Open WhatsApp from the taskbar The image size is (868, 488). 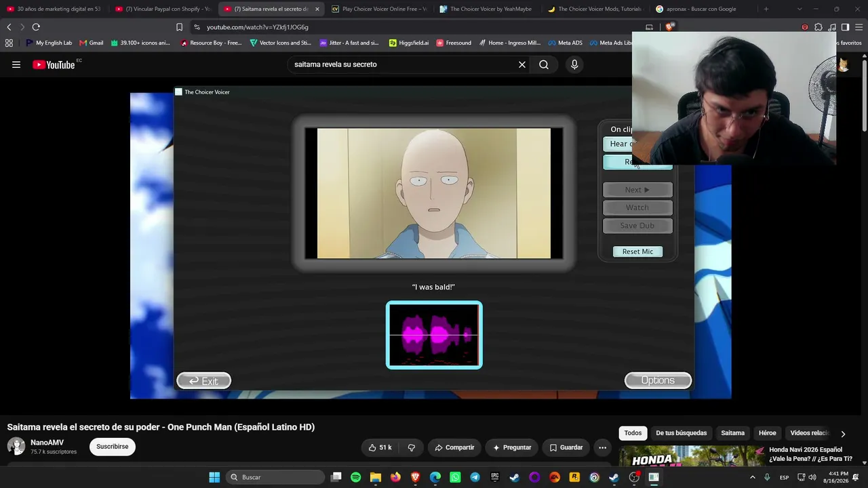click(x=455, y=477)
